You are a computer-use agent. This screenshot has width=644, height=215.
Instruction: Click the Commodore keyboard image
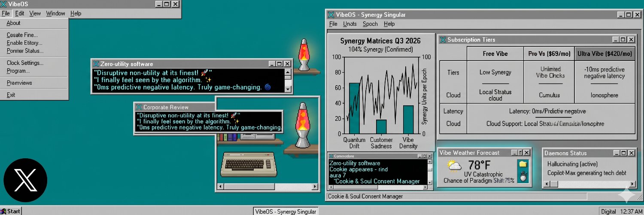pos(248,164)
